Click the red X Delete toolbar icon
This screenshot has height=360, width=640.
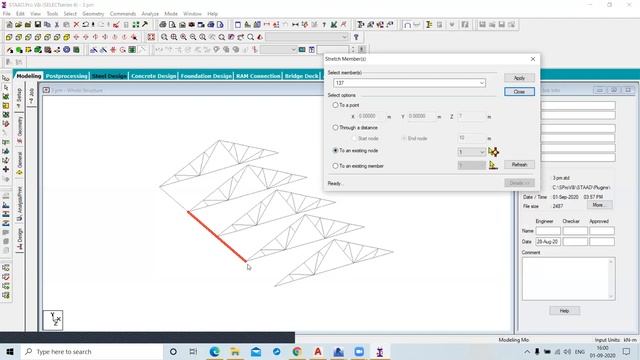click(x=76, y=25)
